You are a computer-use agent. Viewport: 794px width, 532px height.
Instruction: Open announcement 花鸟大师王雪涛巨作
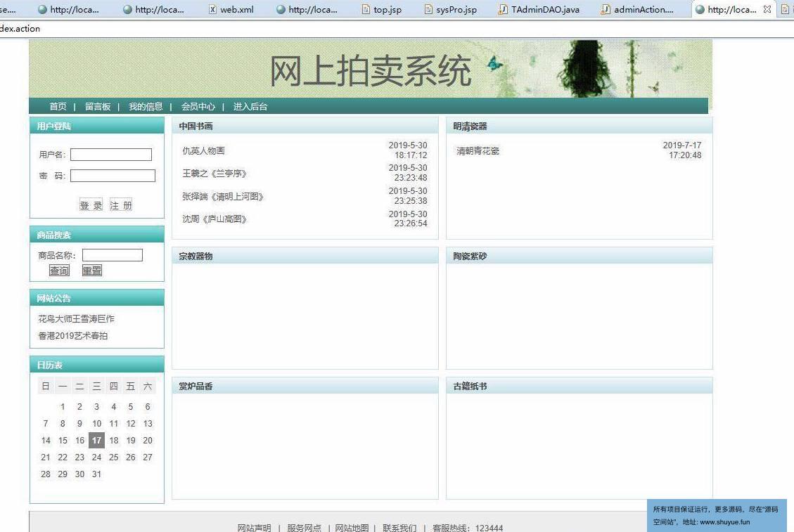click(77, 318)
